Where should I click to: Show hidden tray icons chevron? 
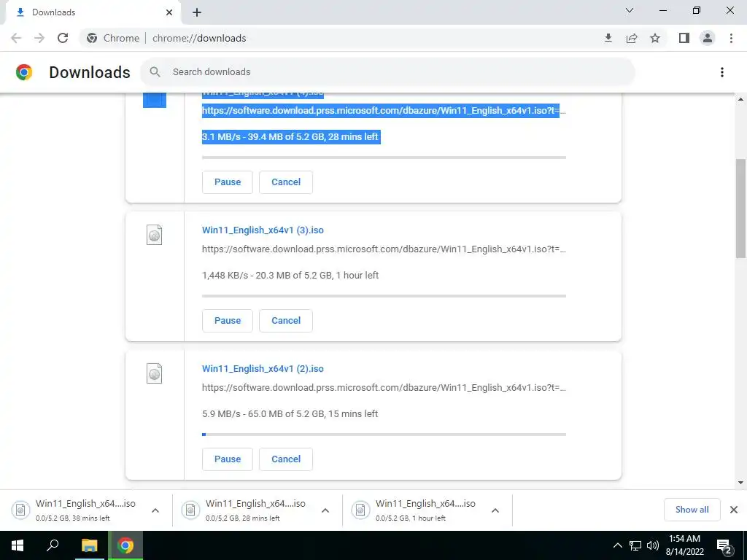click(x=617, y=545)
